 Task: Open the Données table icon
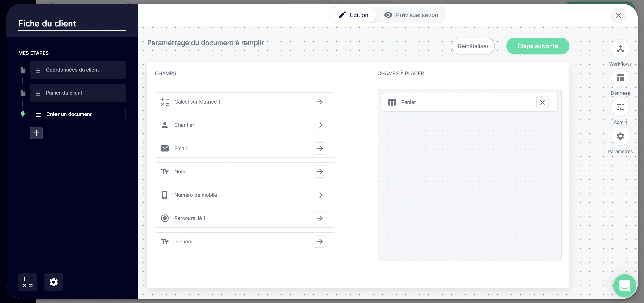620,78
